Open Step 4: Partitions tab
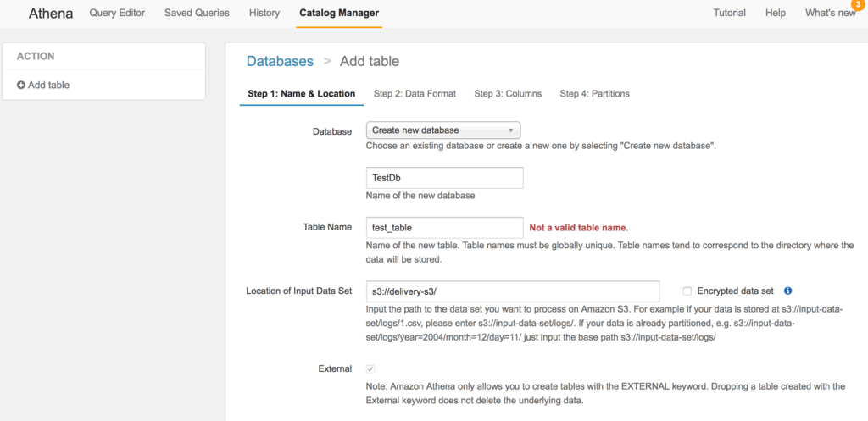 click(x=594, y=93)
